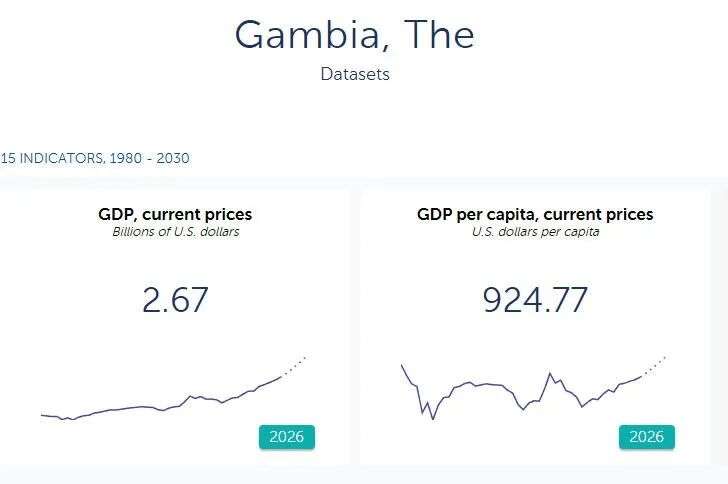Viewport: 728px width, 484px height.
Task: Click the Gambia, The page heading
Action: pyautogui.click(x=355, y=35)
